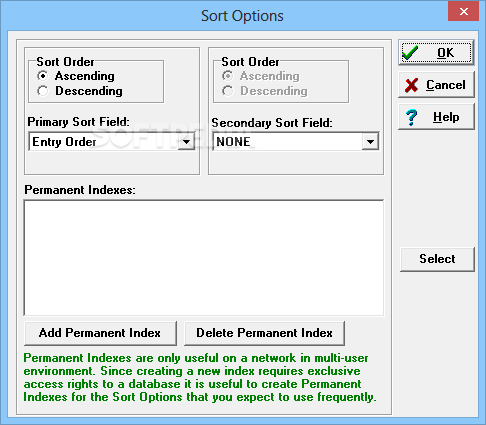Open Help for Sort Options
Screen dimensions: 486x425
point(436,117)
